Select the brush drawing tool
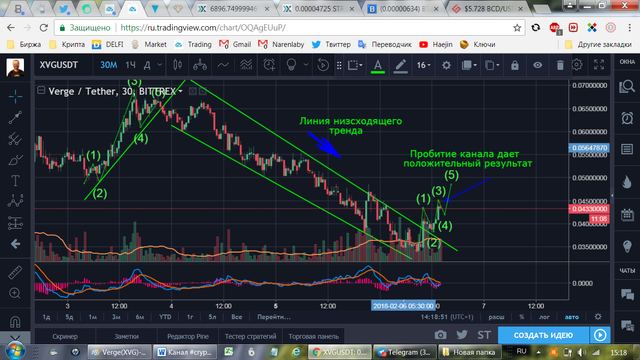Viewport: 640px width, 360px height. (x=15, y=160)
